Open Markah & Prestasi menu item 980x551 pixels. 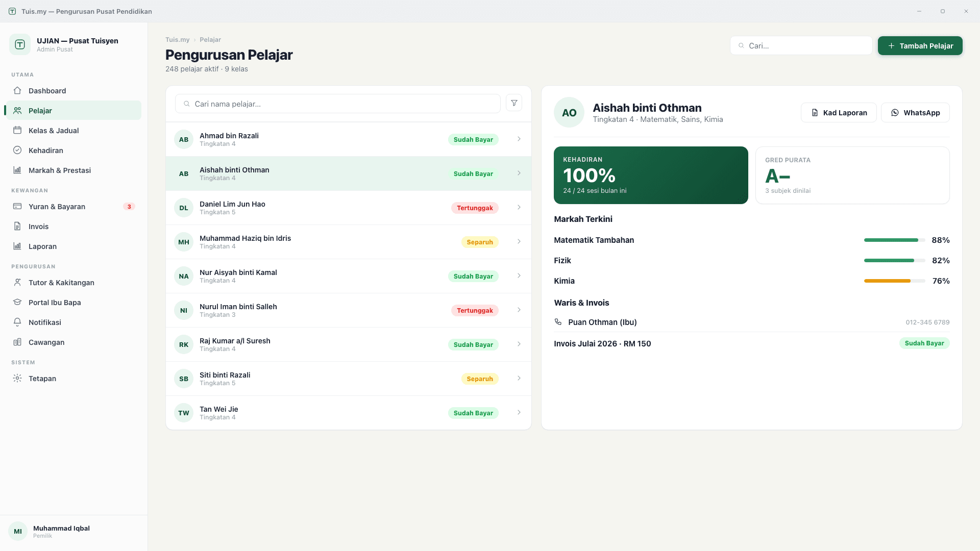73,170
